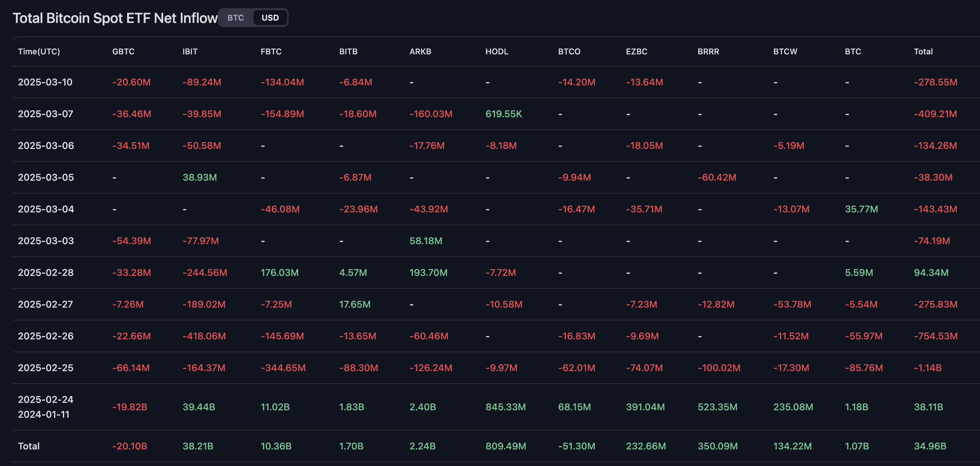Click the ARKB column header
Viewport: 980px width, 466px height.
[x=420, y=51]
